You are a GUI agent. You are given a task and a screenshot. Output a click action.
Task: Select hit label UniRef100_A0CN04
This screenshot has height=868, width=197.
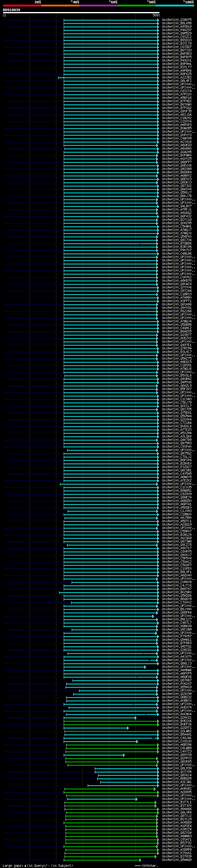pos(177,714)
